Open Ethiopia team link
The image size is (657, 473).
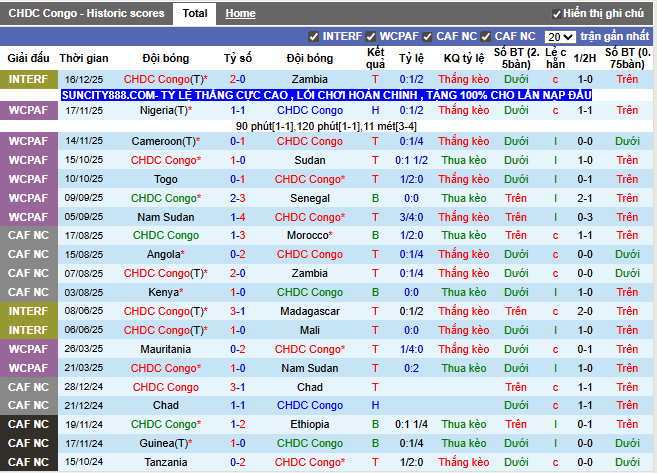(x=310, y=424)
